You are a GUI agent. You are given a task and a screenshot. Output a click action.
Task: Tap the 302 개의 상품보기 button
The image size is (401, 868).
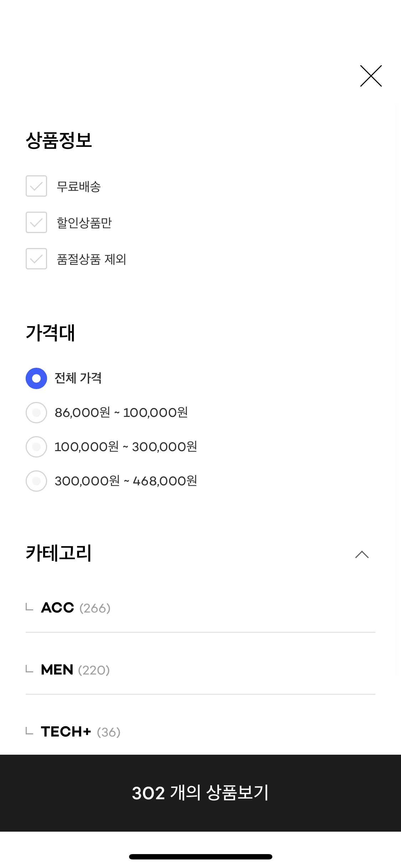tap(200, 793)
